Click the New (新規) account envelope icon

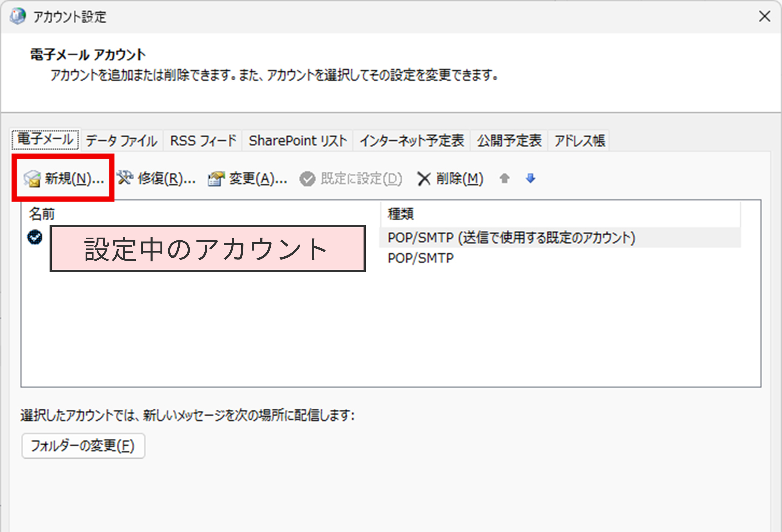[x=32, y=178]
